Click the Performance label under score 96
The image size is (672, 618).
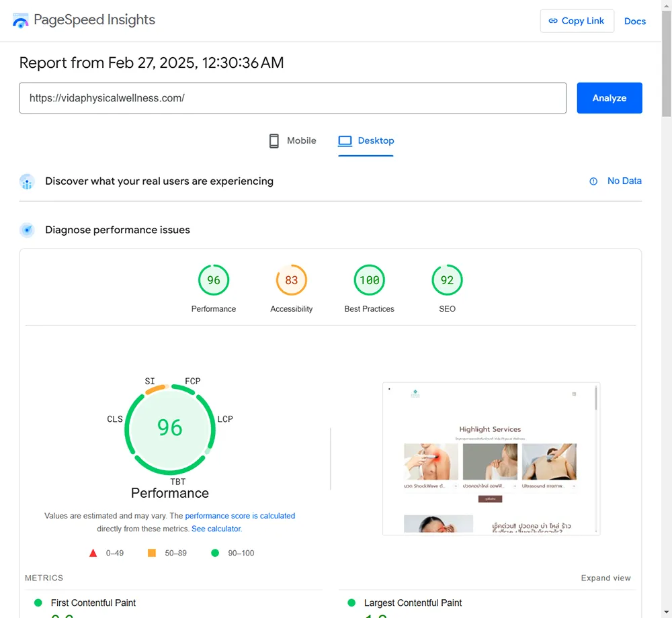pyautogui.click(x=214, y=309)
